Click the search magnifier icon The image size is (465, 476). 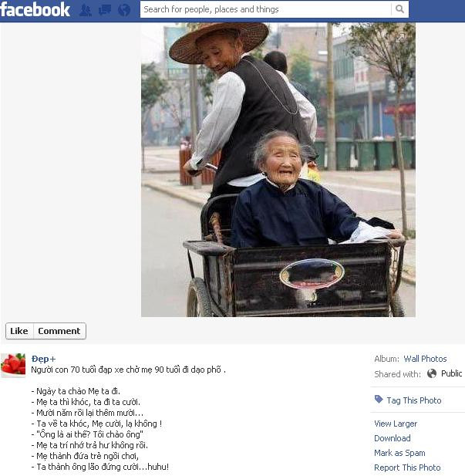pyautogui.click(x=399, y=9)
